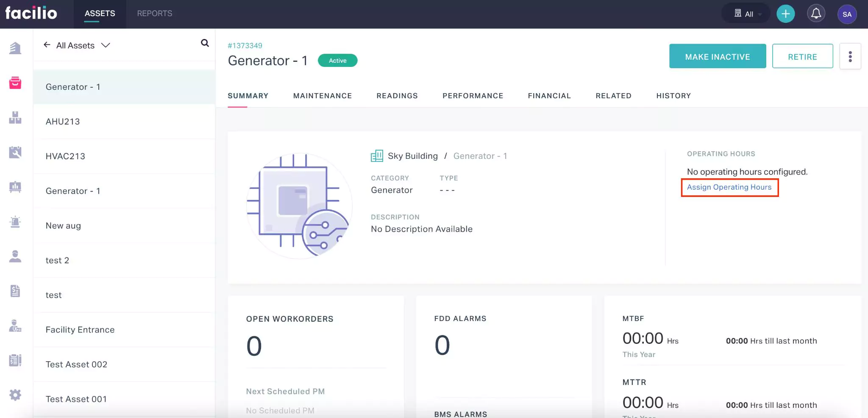The height and width of the screenshot is (418, 868).
Task: Open the people icon in left sidebar
Action: [x=15, y=256]
